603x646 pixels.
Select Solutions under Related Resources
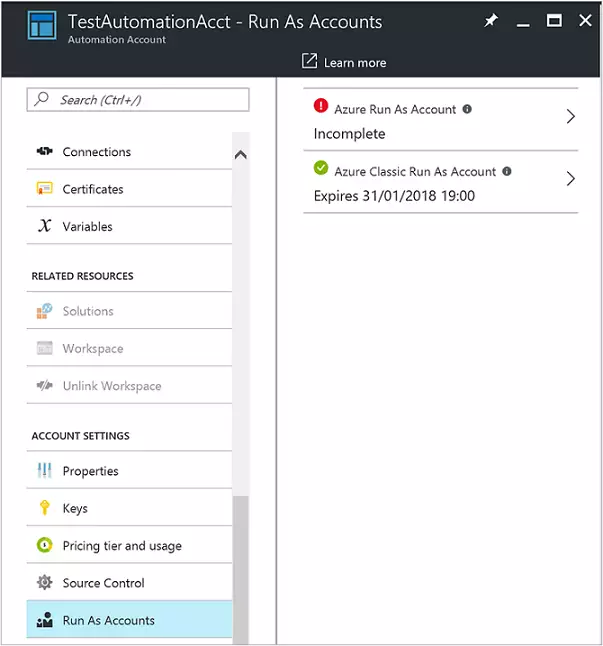tap(88, 311)
